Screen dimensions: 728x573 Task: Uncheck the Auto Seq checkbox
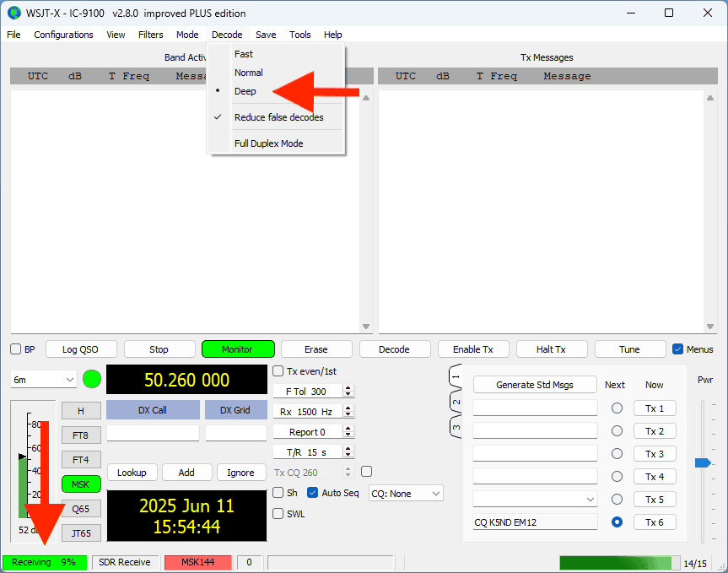[x=313, y=493]
